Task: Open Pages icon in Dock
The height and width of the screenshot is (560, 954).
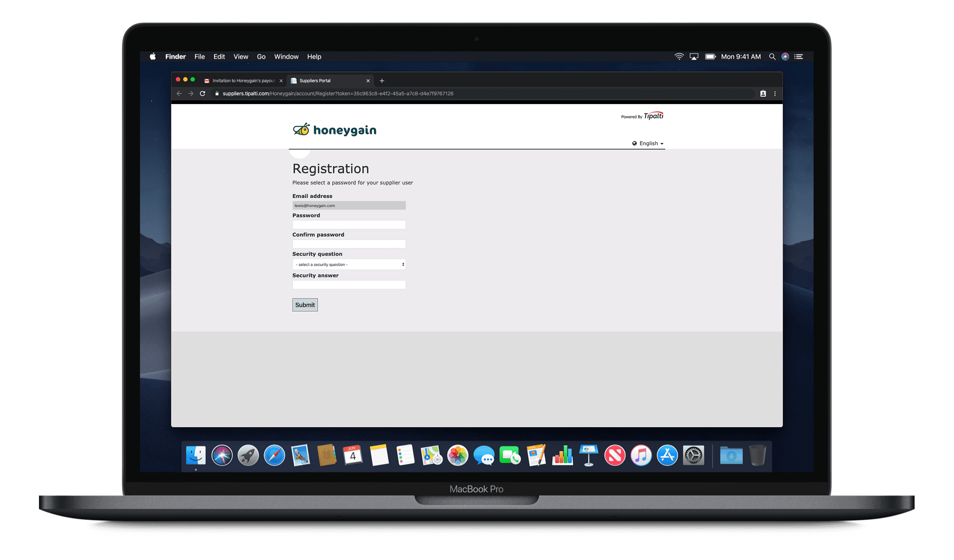Action: (x=536, y=456)
